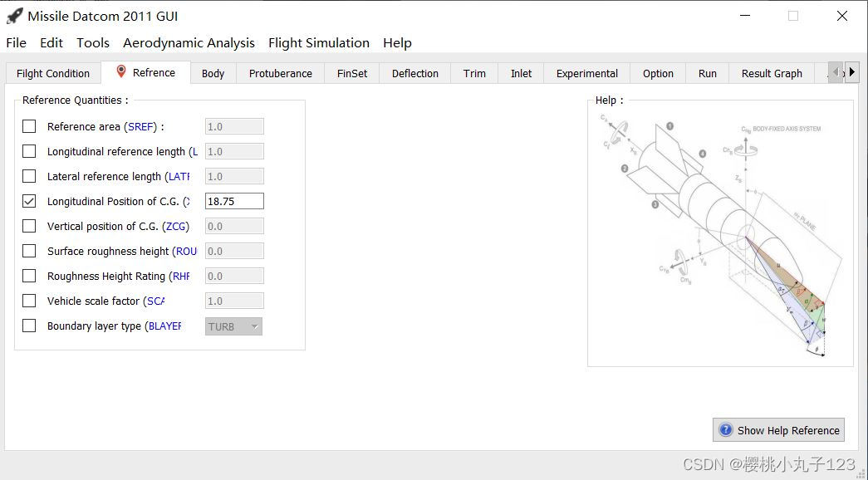Click the Lateral reference length value field
The width and height of the screenshot is (868, 480).
click(x=234, y=176)
